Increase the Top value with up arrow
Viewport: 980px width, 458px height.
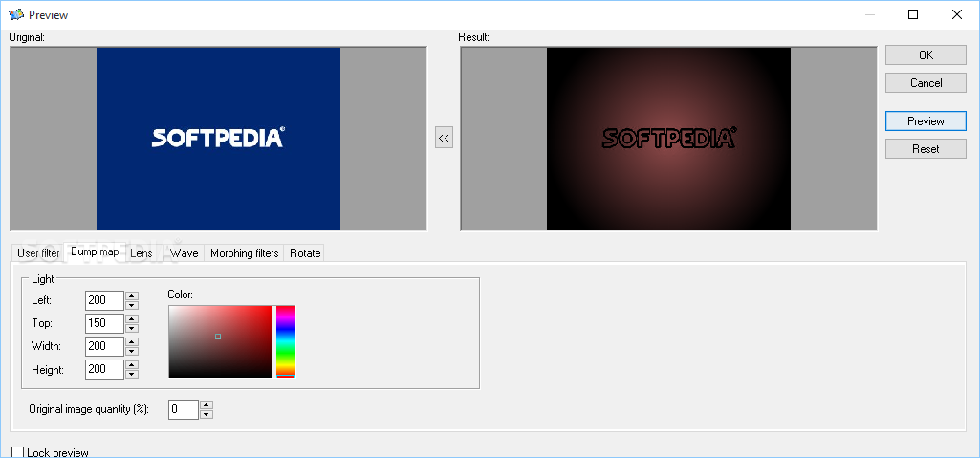(132, 318)
